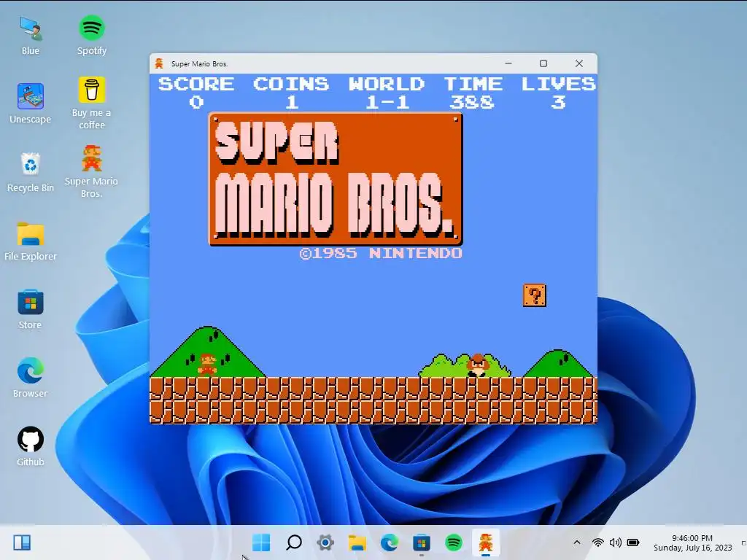
Task: Show hidden tray icons chevron
Action: coord(577,542)
